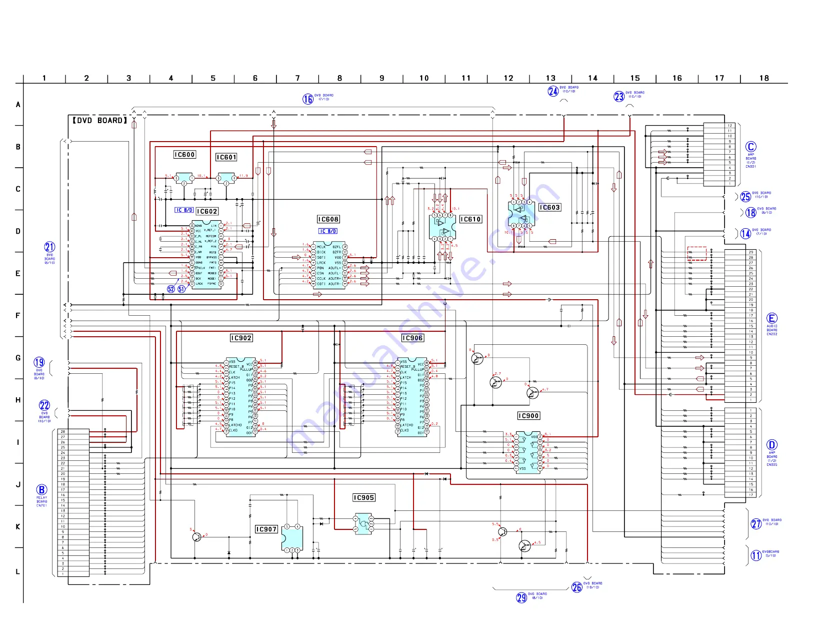Click the IC608 chip body
This screenshot has width=840, height=632.
pos(328,265)
